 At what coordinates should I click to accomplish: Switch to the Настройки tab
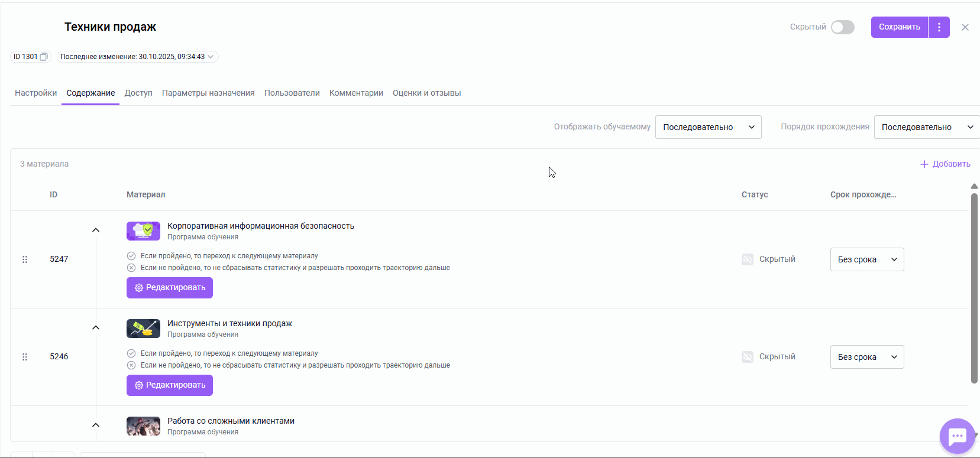pos(35,93)
